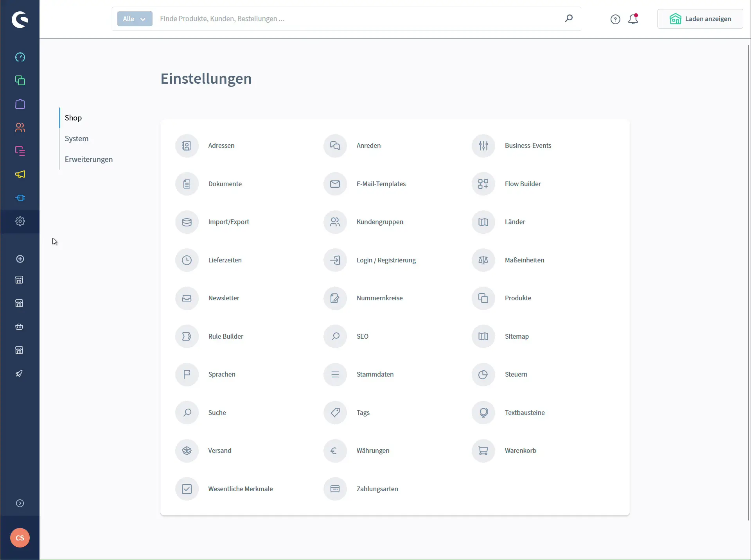Click the Laden anzeigen button
This screenshot has height=560, width=751.
(700, 19)
